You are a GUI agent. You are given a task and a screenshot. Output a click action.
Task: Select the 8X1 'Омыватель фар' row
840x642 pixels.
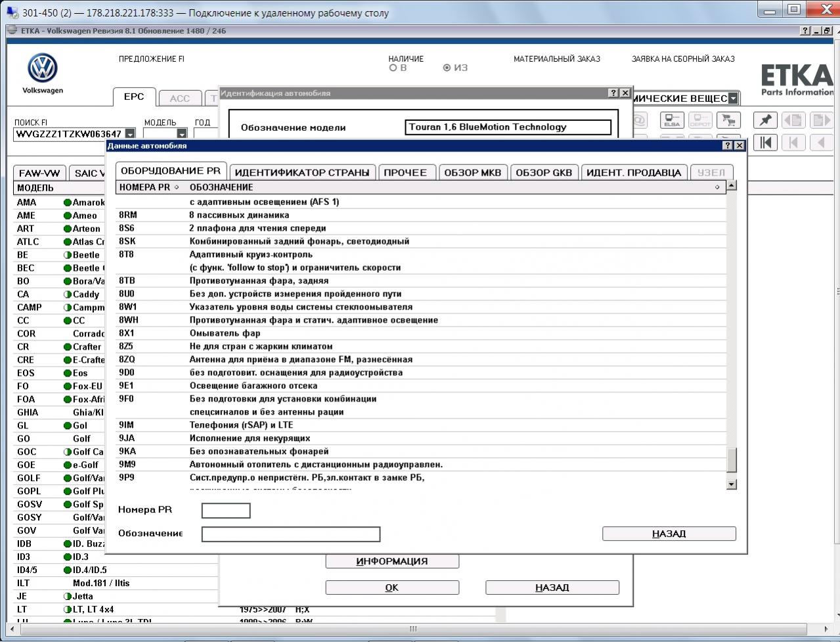tap(422, 333)
